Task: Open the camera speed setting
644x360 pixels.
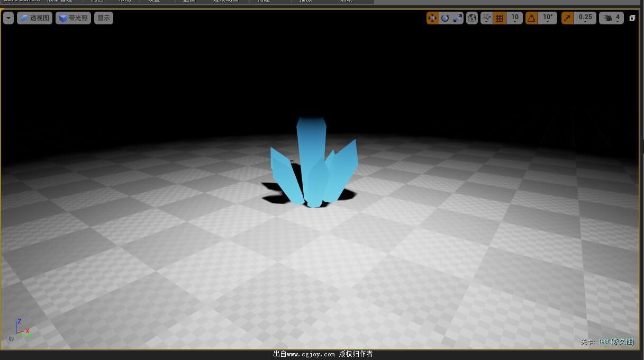Action: pos(612,18)
